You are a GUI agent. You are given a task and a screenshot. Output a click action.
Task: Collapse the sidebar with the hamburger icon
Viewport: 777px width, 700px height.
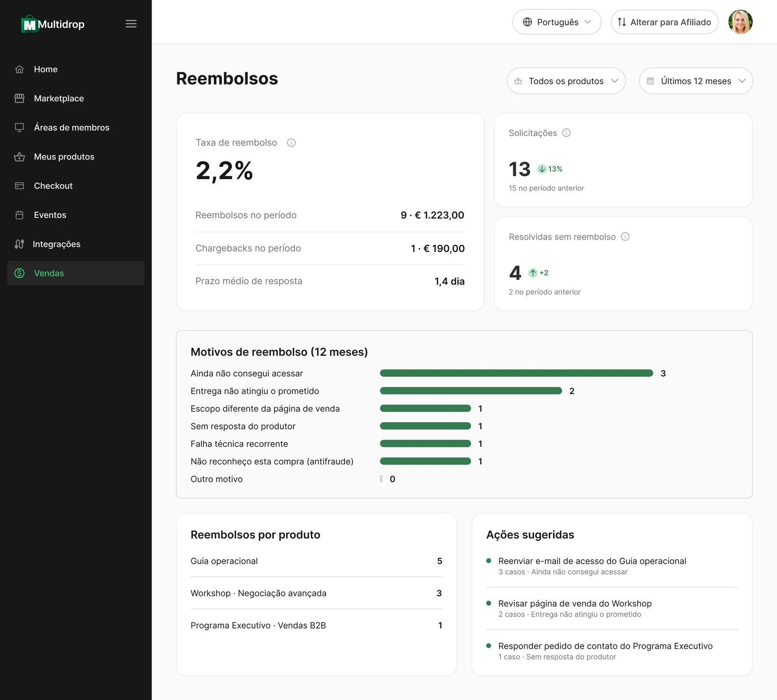click(131, 24)
